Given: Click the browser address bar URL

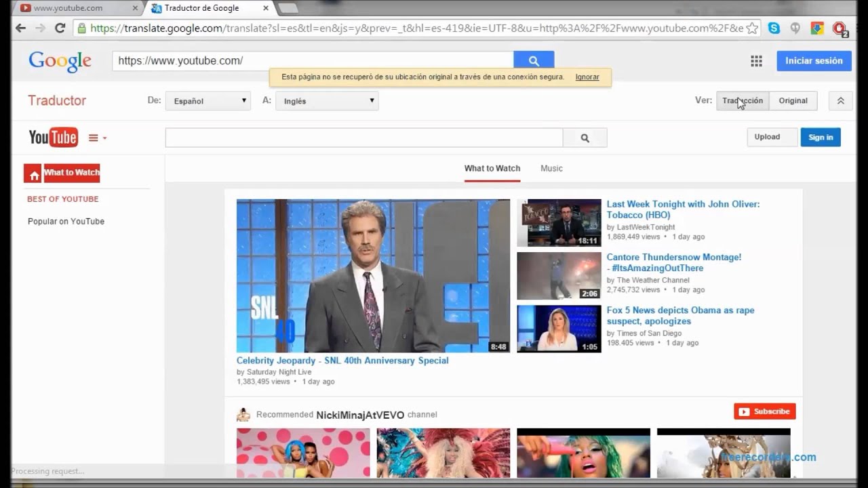Looking at the screenshot, I should (417, 28).
